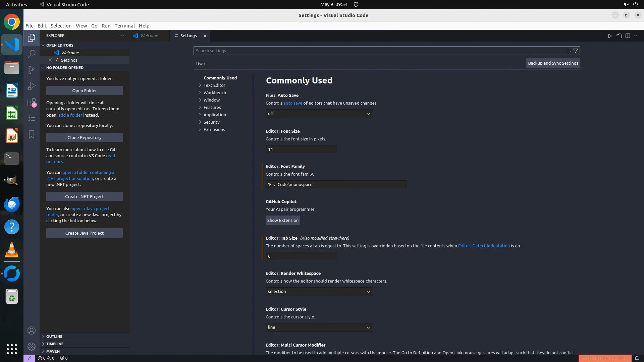The height and width of the screenshot is (362, 644).
Task: Click the Split Editor Right icon
Action: point(628,36)
